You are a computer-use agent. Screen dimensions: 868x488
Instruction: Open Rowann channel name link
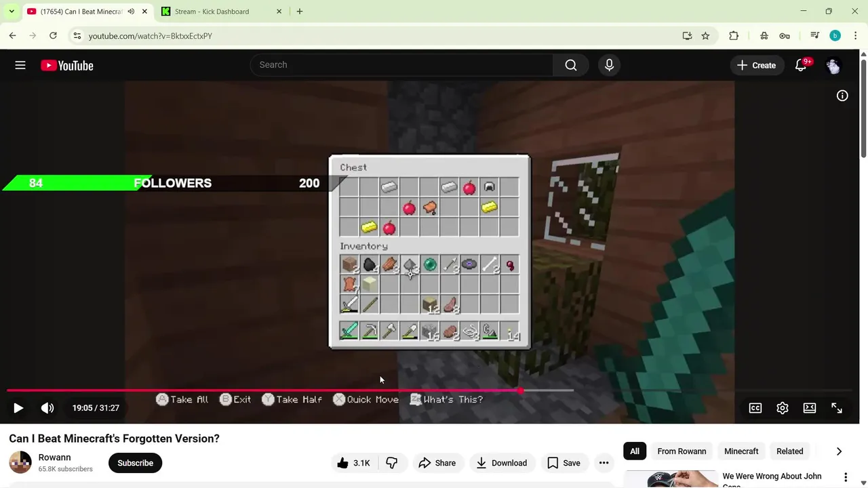click(54, 457)
